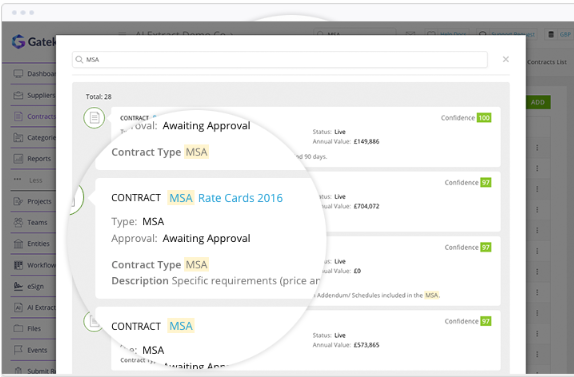The height and width of the screenshot is (377, 574).
Task: Open the GBP currency link
Action: pos(565,34)
